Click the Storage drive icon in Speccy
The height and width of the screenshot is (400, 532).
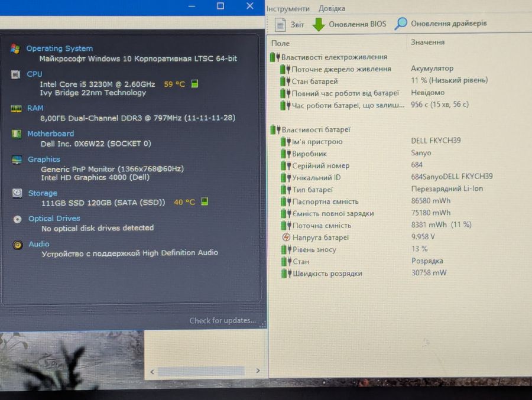17,193
